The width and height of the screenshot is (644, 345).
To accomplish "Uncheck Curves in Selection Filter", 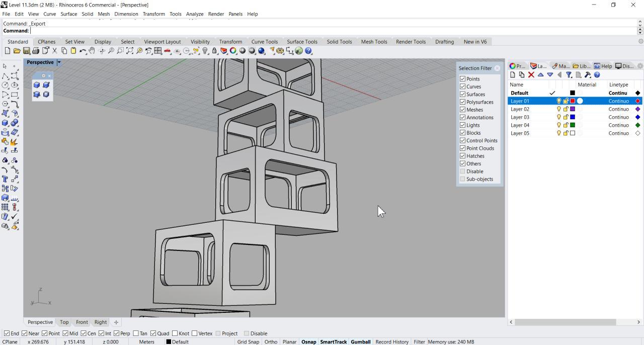I will tap(462, 87).
